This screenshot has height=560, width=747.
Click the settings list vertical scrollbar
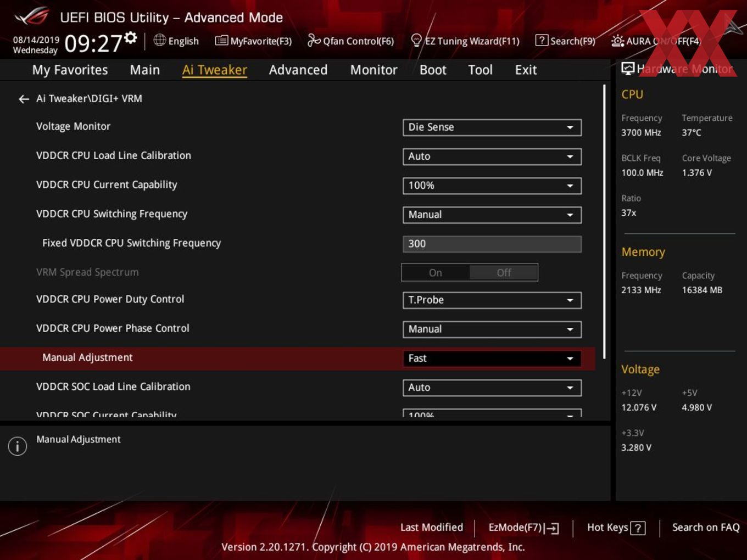click(x=604, y=222)
